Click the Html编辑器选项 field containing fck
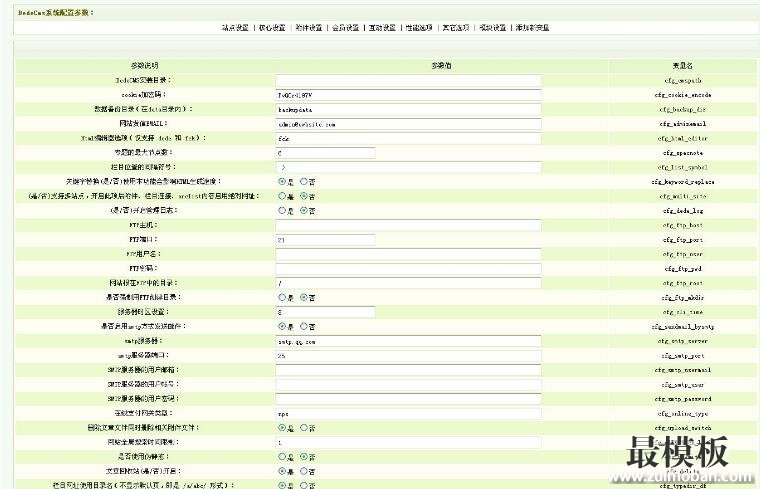Screen dimensions: 760x489 pos(408,139)
